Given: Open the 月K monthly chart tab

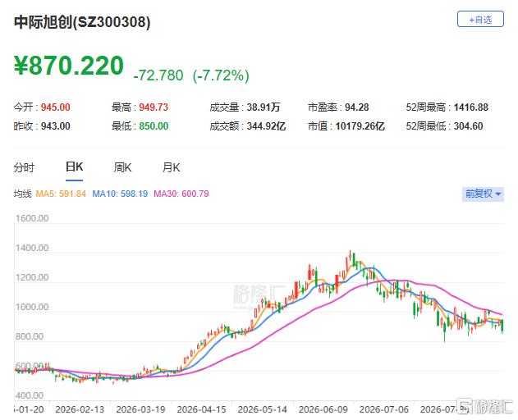Looking at the screenshot, I should pyautogui.click(x=171, y=167).
